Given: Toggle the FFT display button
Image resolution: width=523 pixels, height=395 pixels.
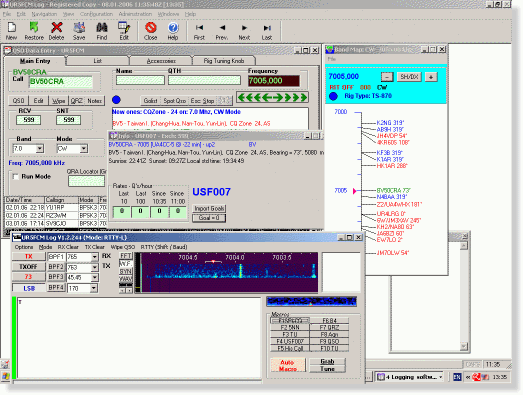Looking at the screenshot, I should pyautogui.click(x=126, y=256).
